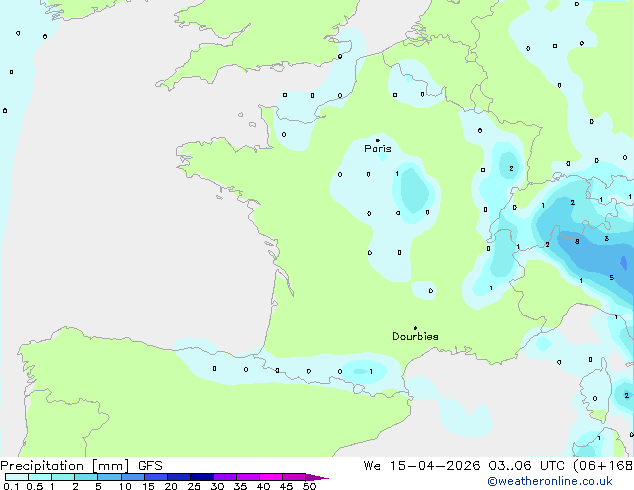Select the 'Precipitation [mm]' title text
The image size is (634, 490).
65,466
